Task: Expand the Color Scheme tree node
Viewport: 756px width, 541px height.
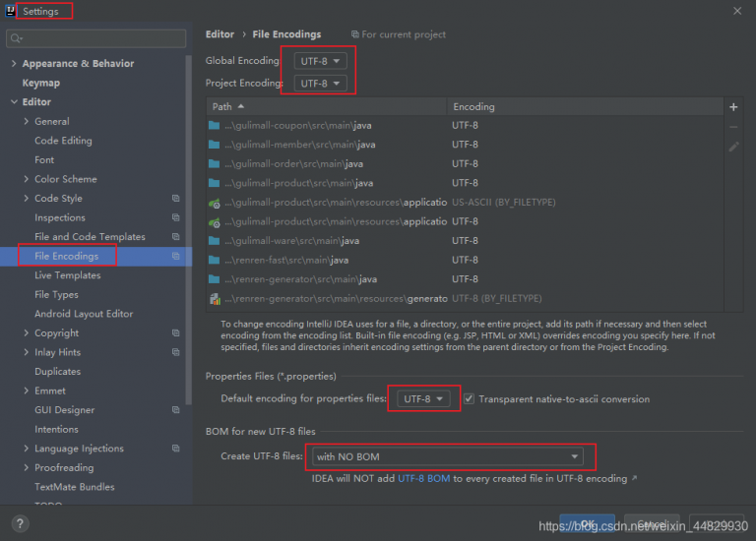Action: pos(26,179)
